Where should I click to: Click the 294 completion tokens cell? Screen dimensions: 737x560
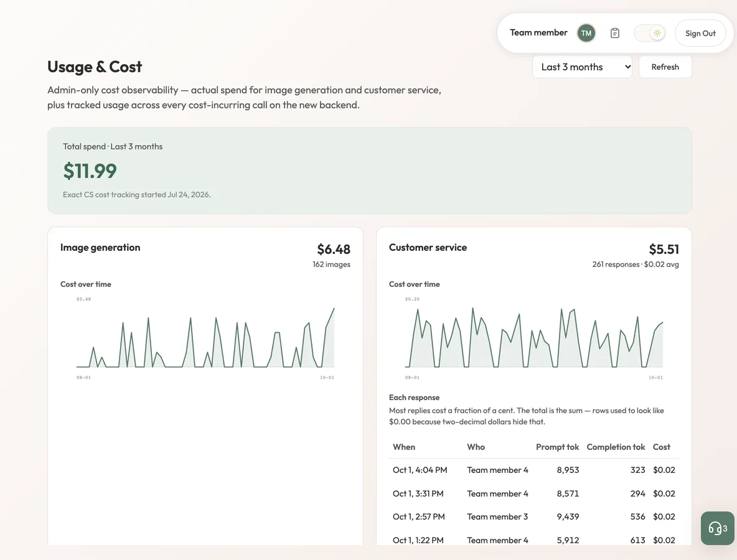pyautogui.click(x=638, y=493)
